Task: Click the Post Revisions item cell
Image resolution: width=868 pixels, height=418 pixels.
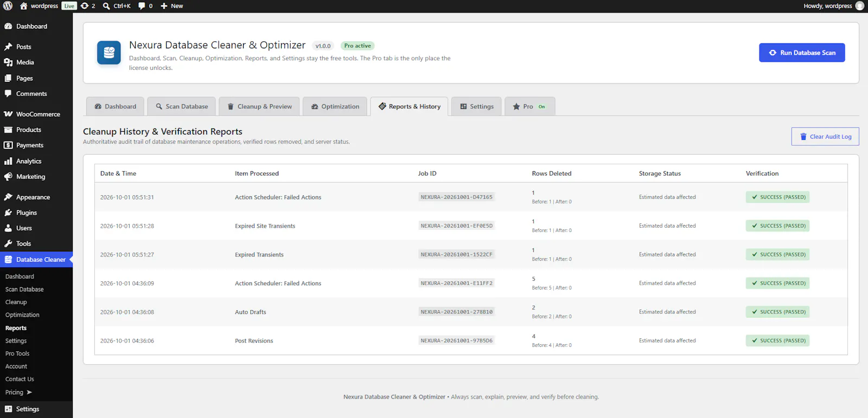Action: tap(254, 341)
